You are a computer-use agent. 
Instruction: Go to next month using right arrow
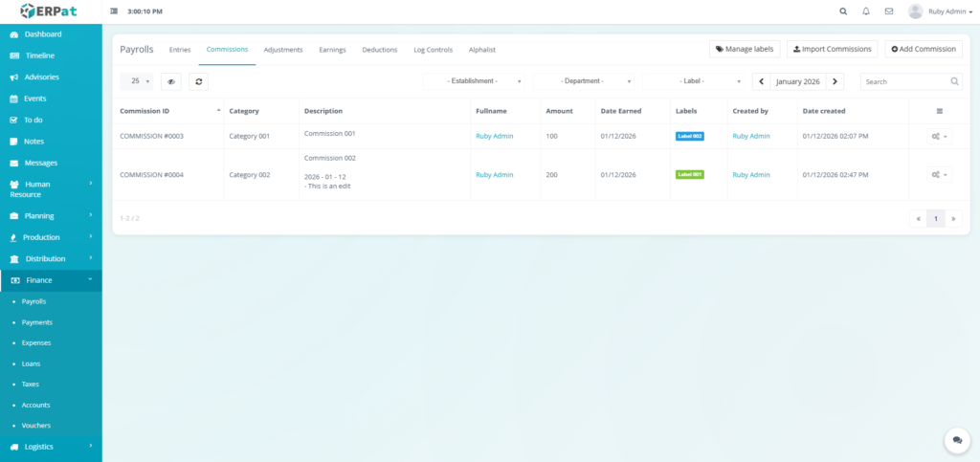pos(835,82)
